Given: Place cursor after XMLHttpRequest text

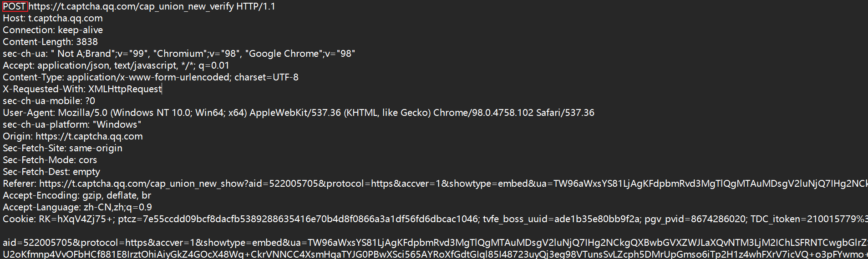Looking at the screenshot, I should [162, 89].
